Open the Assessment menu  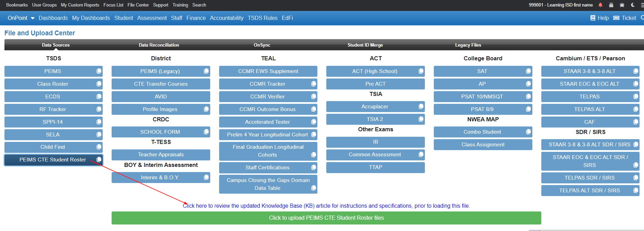tap(152, 18)
